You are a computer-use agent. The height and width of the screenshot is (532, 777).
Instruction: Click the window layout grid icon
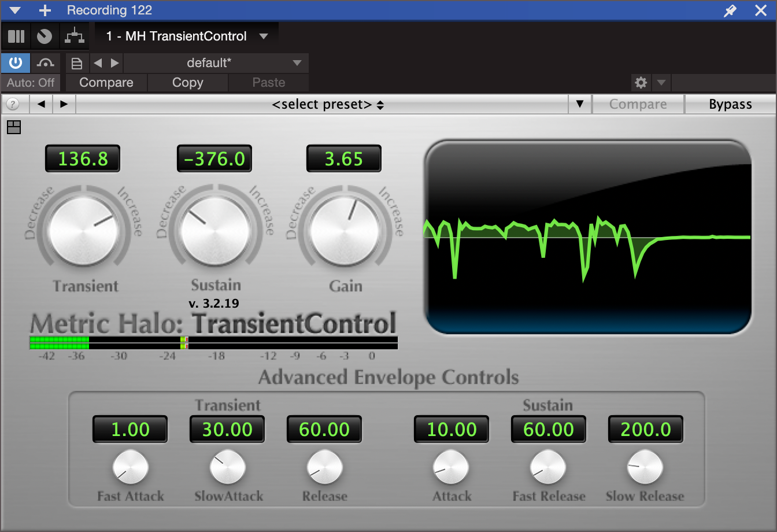(14, 127)
